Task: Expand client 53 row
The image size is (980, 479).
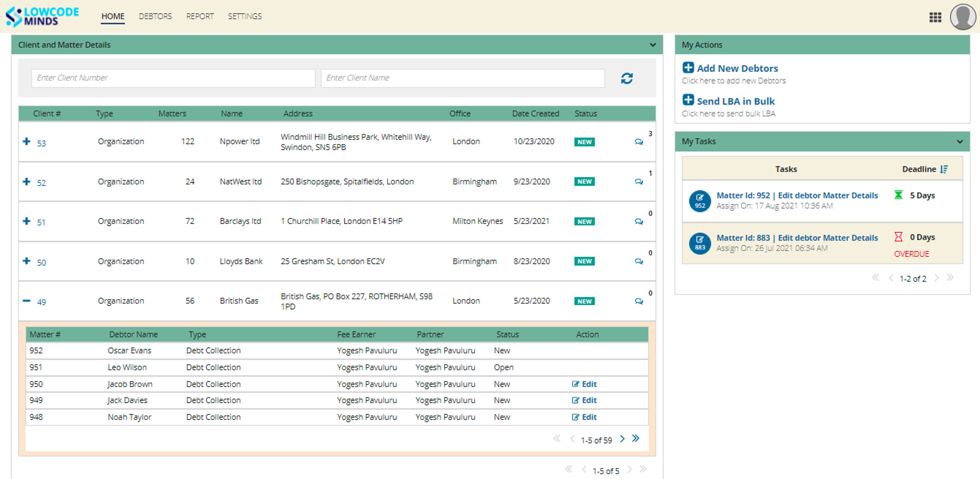Action: pos(27,142)
